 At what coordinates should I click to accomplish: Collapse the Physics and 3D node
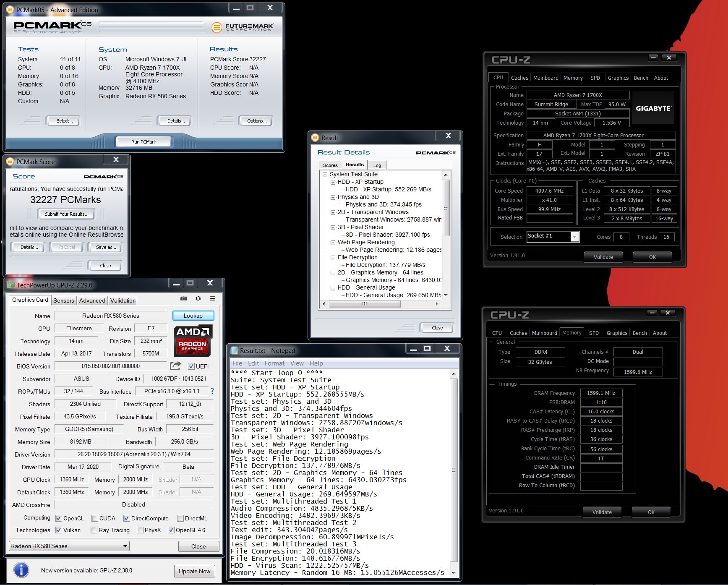point(333,197)
